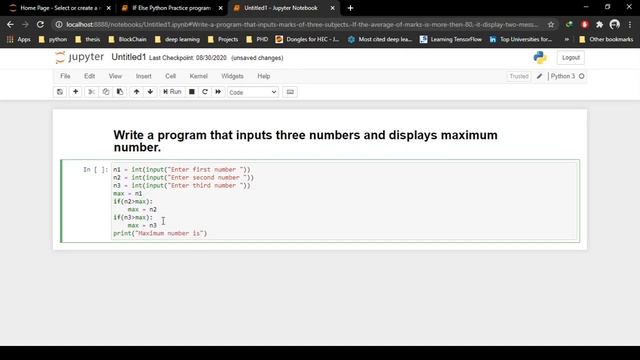Expand hidden bookmarks chevron

click(567, 39)
